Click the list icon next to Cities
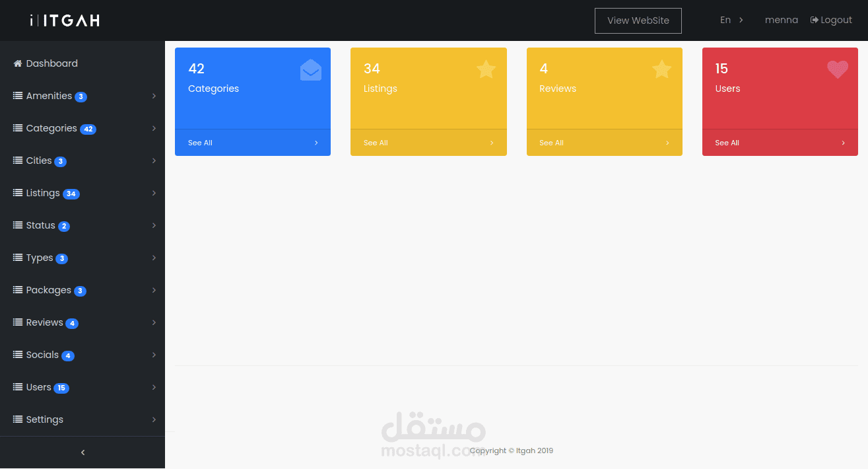Screen dimensions: 868x469 coord(18,161)
